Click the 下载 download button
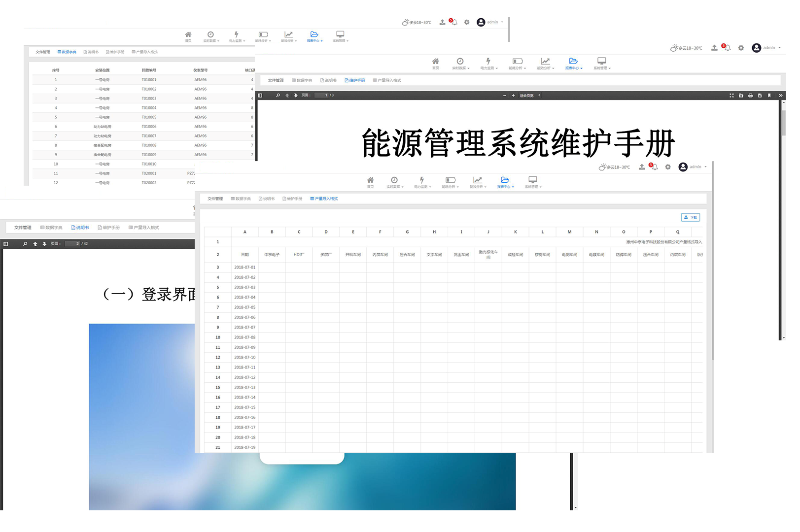Image resolution: width=800 pixels, height=532 pixels. coord(690,217)
